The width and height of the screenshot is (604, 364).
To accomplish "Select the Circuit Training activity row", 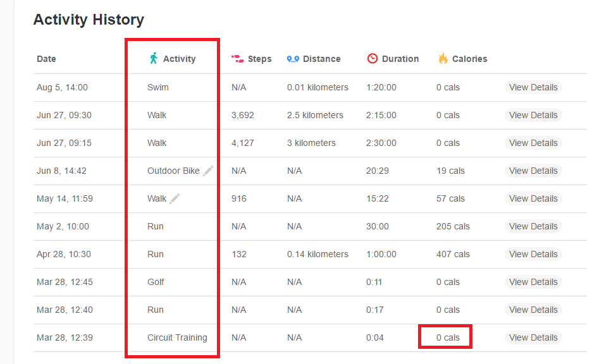I will pyautogui.click(x=177, y=337).
